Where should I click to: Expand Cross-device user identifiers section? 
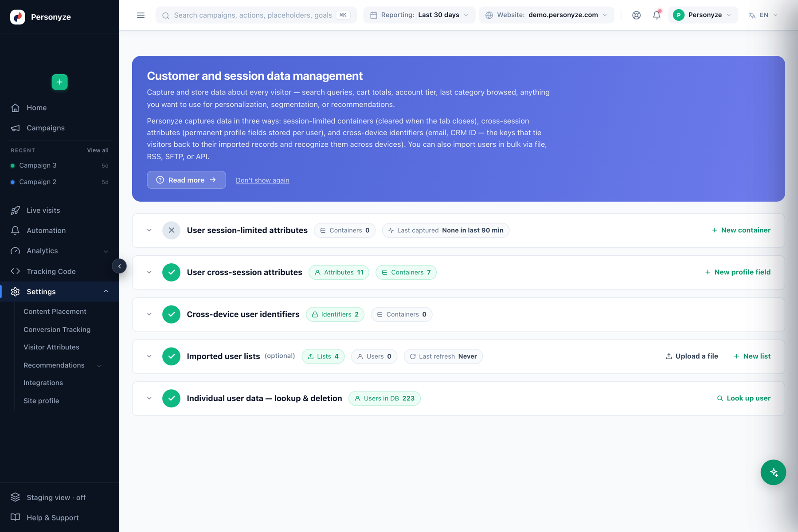click(149, 314)
